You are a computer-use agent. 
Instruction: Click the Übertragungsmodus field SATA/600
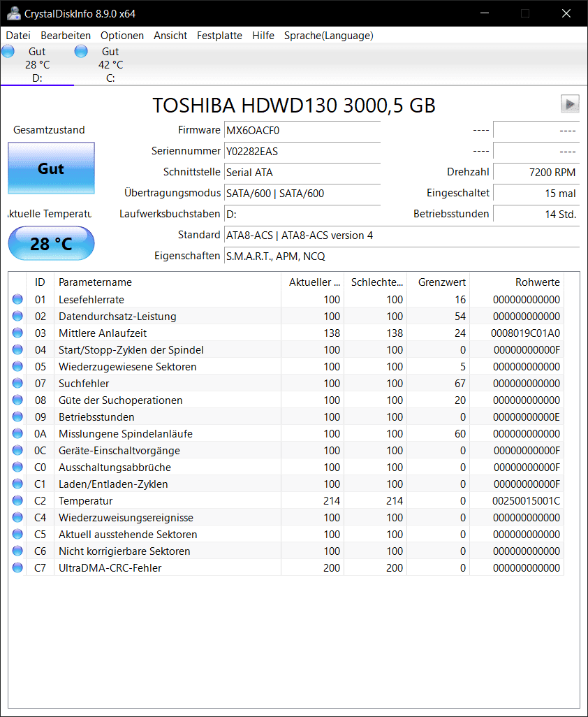pos(302,194)
